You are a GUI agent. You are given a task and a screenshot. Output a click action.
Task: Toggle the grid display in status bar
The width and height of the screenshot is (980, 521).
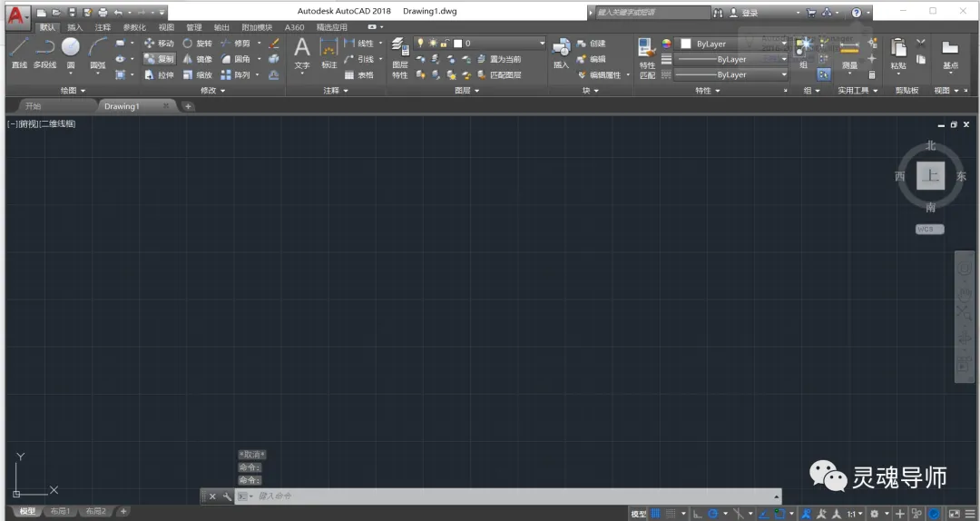[655, 514]
